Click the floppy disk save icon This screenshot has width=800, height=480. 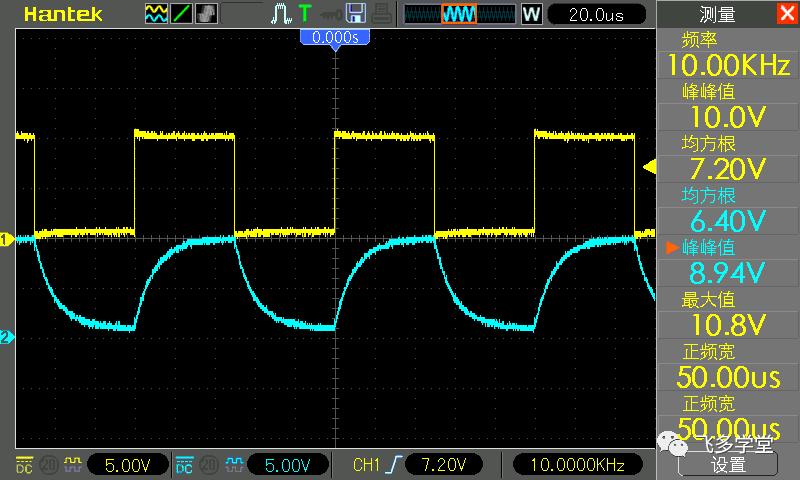coord(356,14)
